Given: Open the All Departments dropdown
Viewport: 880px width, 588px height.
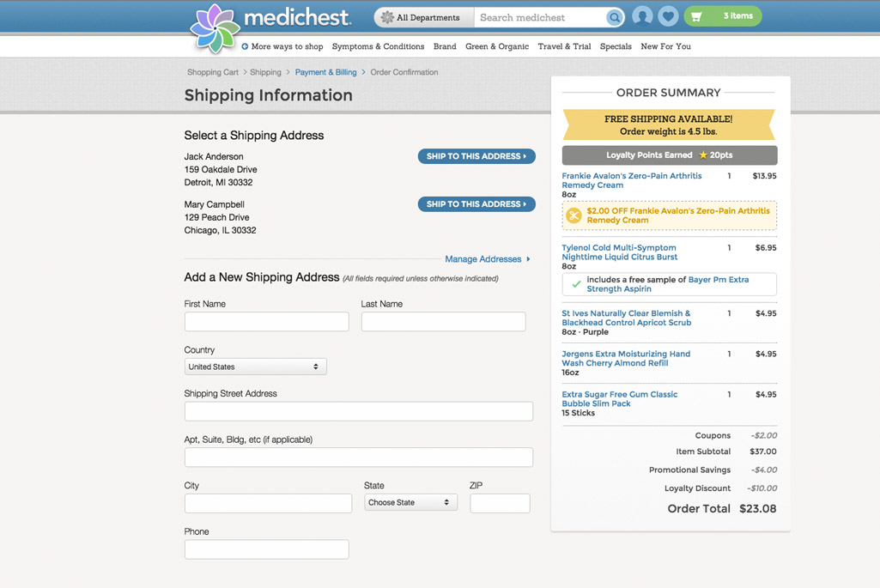Looking at the screenshot, I should pyautogui.click(x=420, y=17).
